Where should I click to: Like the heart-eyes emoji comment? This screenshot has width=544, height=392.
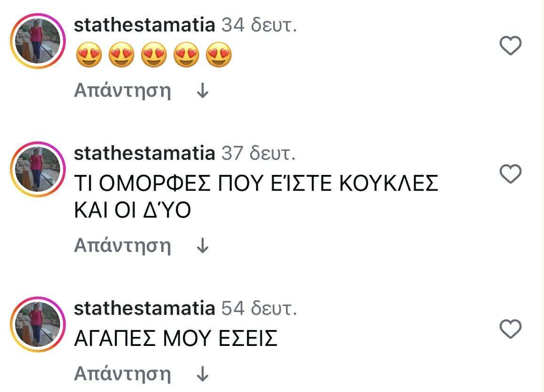click(510, 46)
